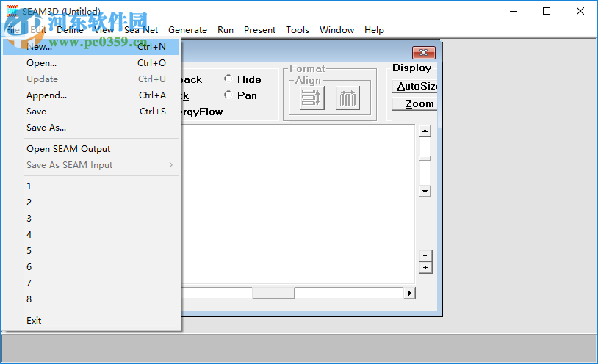This screenshot has width=598, height=364.
Task: Open the Tools menu
Action: [x=298, y=30]
